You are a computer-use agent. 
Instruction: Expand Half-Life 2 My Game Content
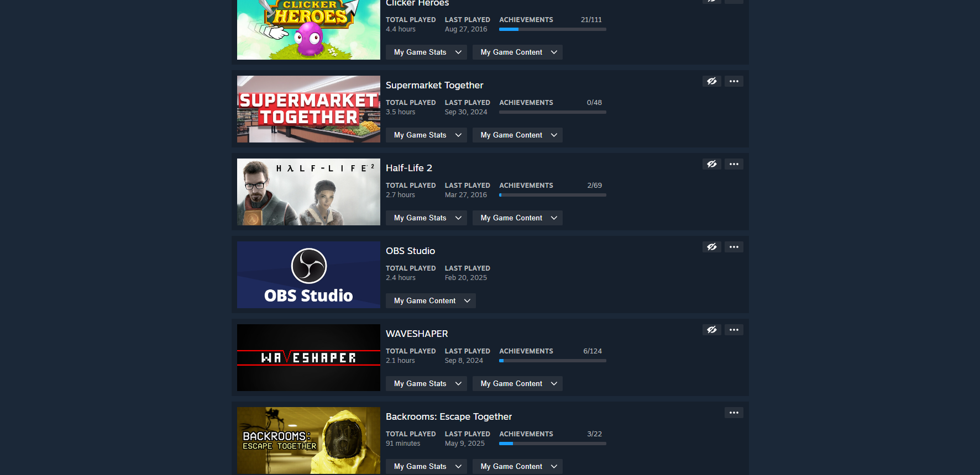point(517,218)
